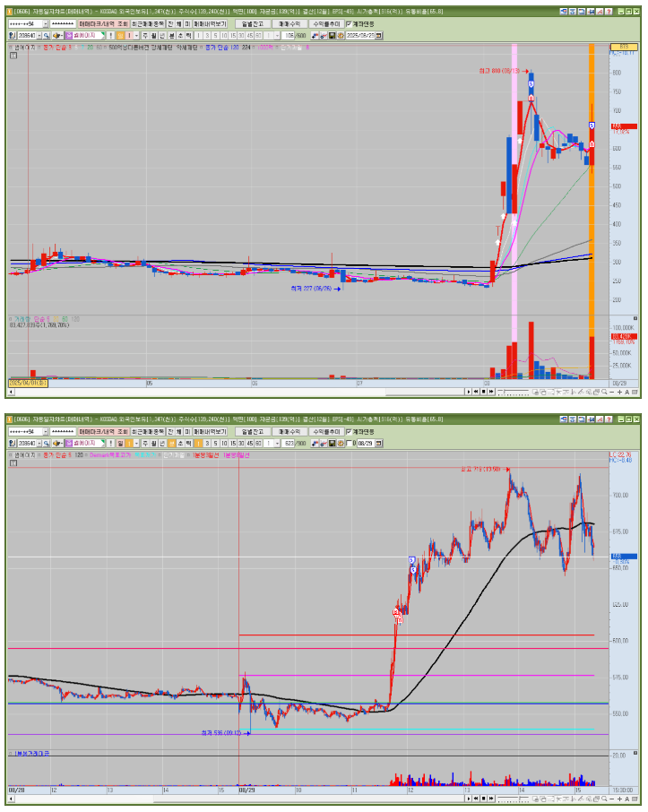This screenshot has width=648, height=812.
Task: Click the play button under upper chart
Action: (x=469, y=392)
